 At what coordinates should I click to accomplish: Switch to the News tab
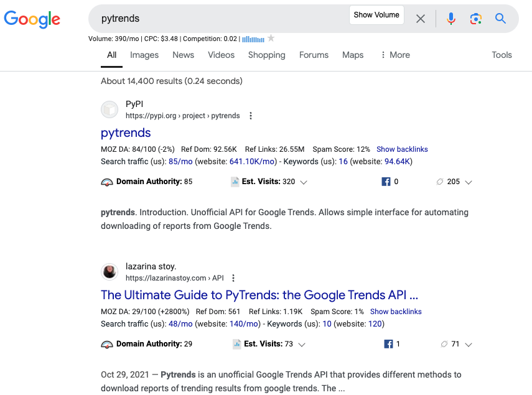click(183, 55)
